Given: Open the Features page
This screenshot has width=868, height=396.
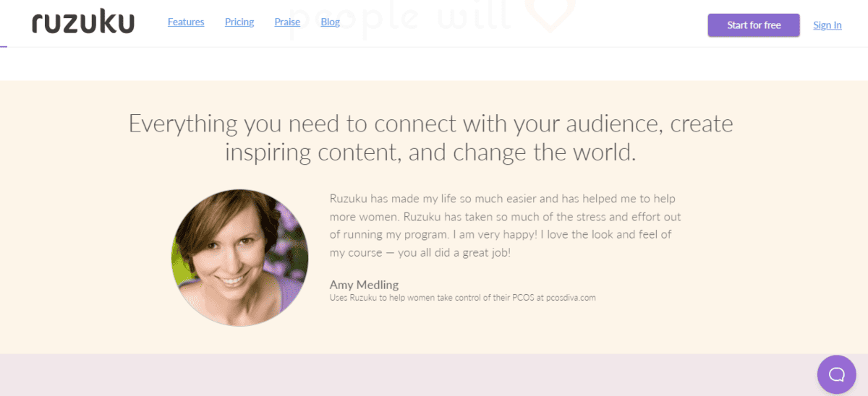Looking at the screenshot, I should (186, 22).
